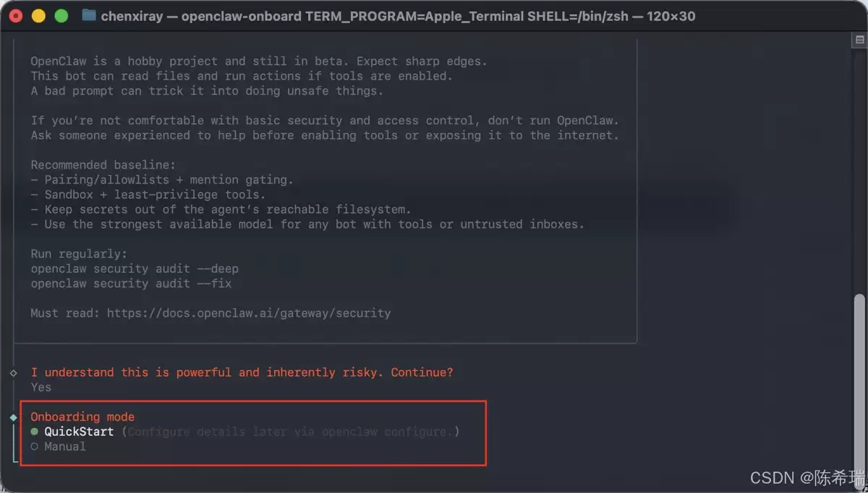Click the CSDN watermark at the bottom corner
This screenshot has width=868, height=493.
pyautogui.click(x=807, y=477)
